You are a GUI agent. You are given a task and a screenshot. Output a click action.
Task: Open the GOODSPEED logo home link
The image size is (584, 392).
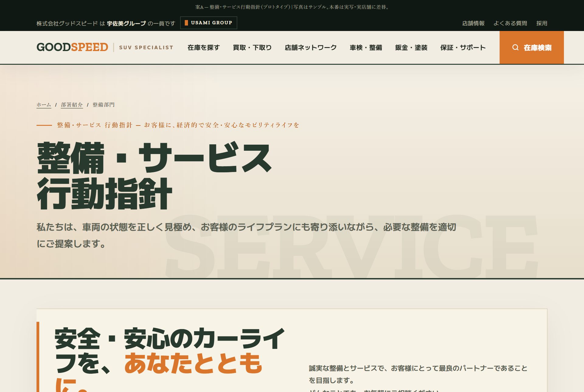click(x=72, y=47)
